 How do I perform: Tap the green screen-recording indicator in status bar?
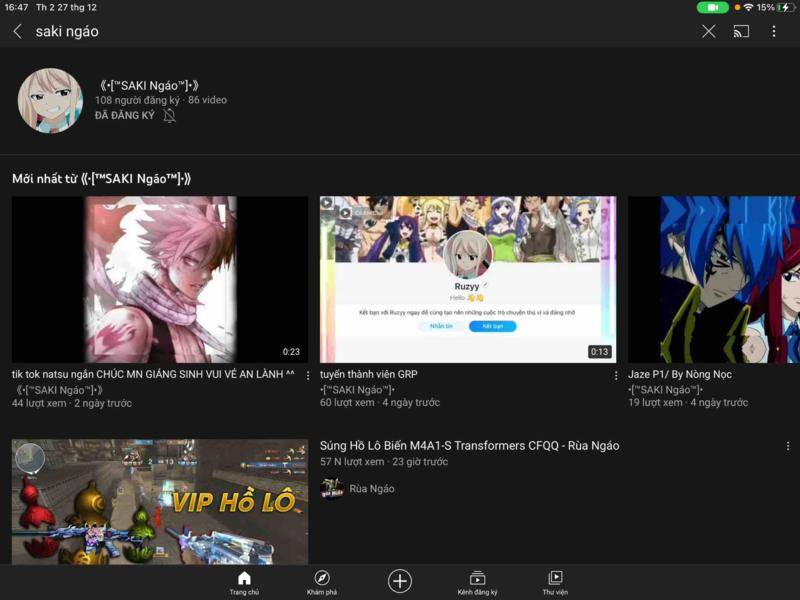click(x=713, y=7)
